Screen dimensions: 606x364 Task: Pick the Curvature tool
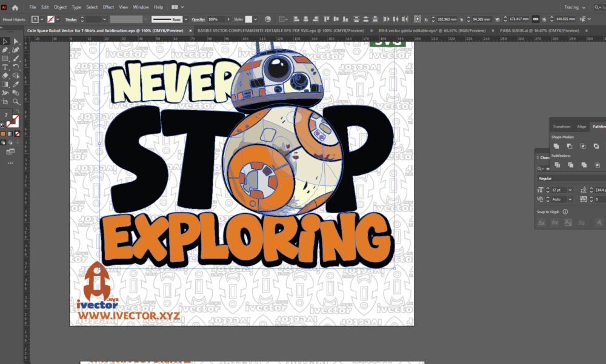(x=16, y=50)
